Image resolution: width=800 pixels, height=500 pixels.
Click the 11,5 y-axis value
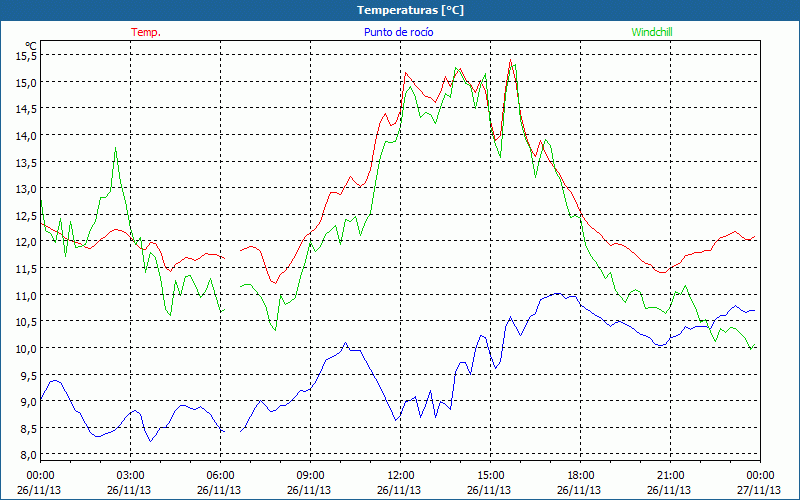click(27, 268)
